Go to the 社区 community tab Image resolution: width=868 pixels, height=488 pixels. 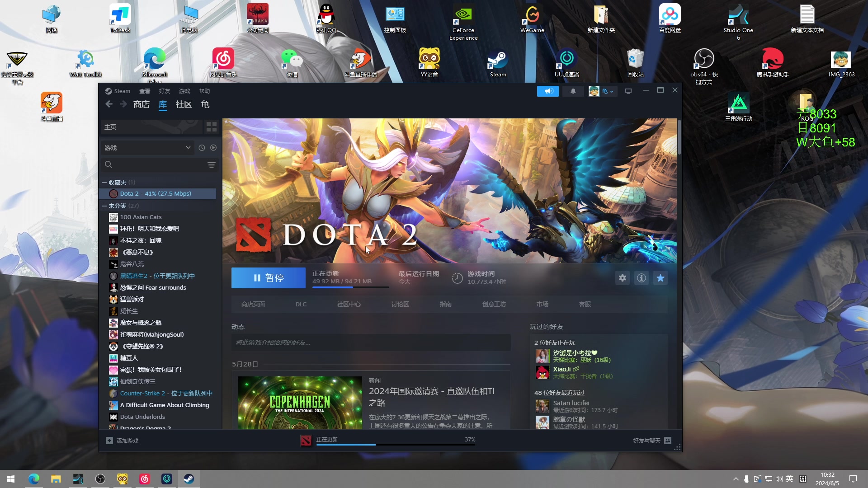[x=184, y=104]
